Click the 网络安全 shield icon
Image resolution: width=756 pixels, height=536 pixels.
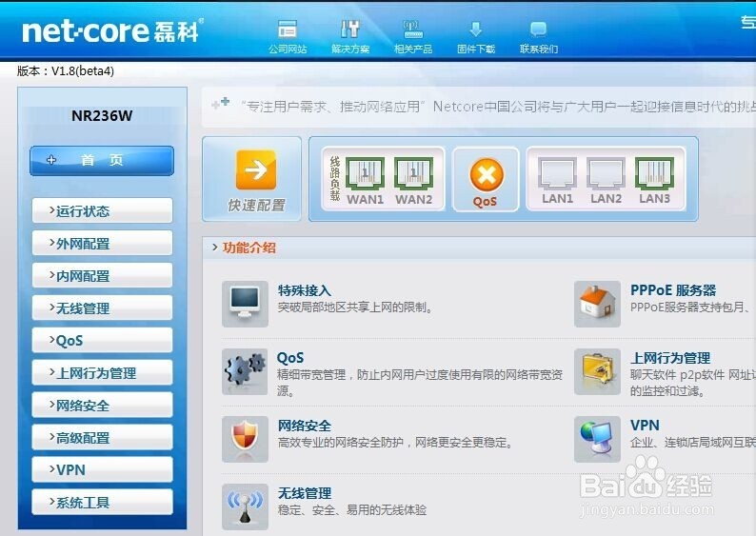pos(245,439)
